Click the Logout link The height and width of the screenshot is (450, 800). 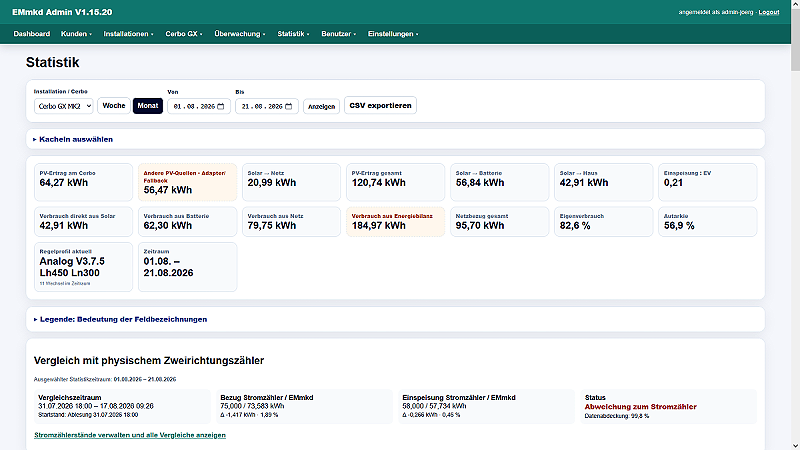pyautogui.click(x=768, y=12)
